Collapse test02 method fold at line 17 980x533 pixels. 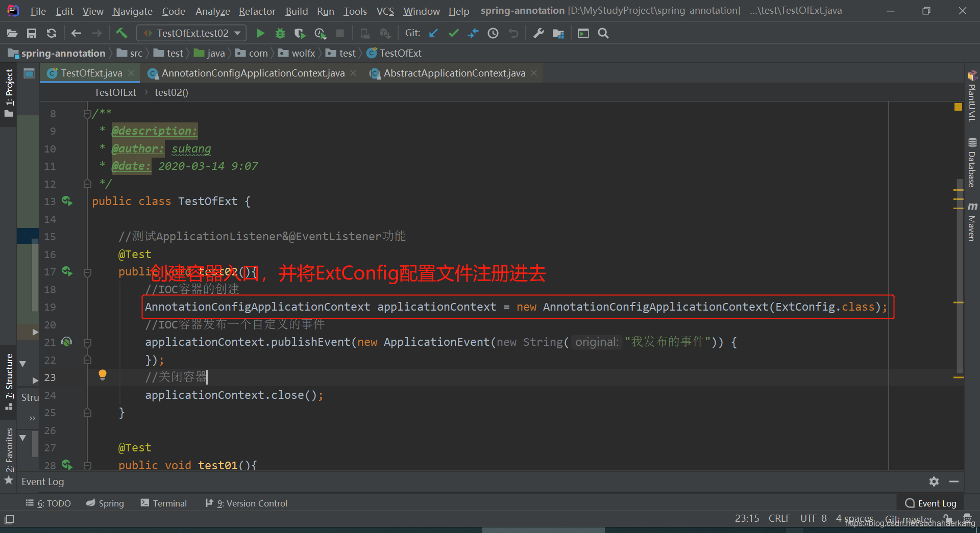point(87,272)
